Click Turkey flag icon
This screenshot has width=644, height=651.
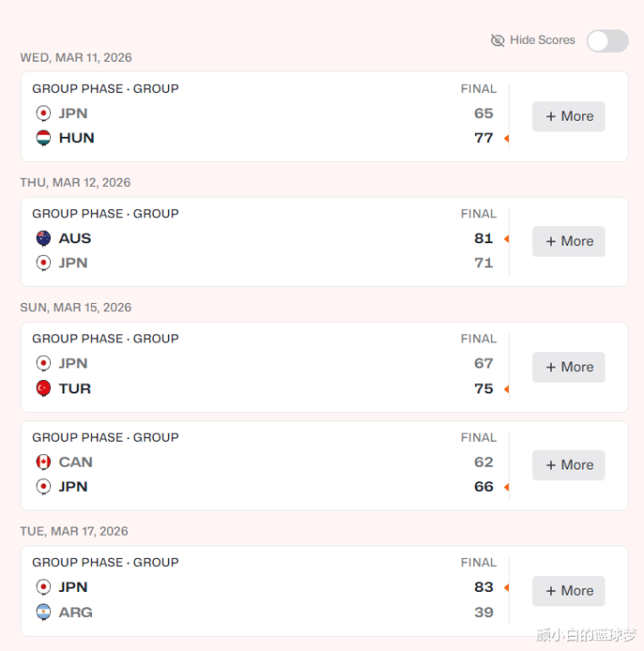[43, 388]
